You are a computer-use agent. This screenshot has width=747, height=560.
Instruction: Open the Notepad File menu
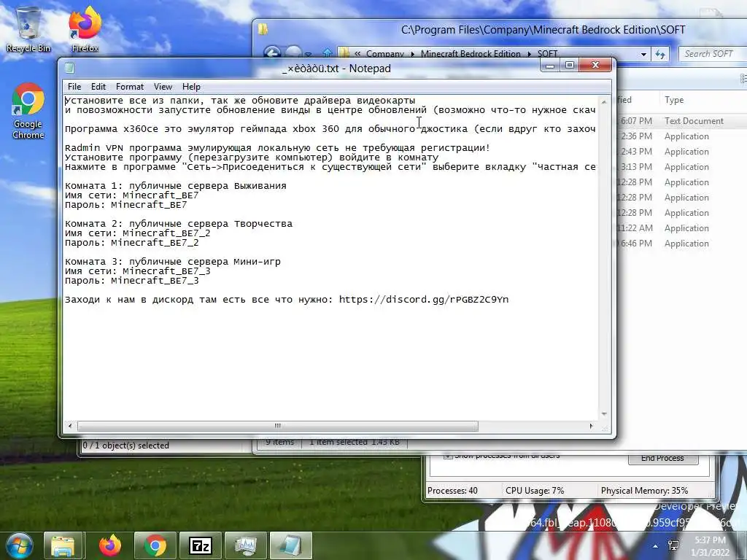pyautogui.click(x=74, y=87)
